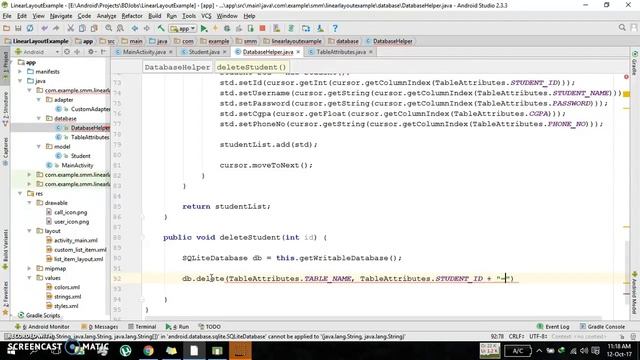Open the Run tool window
The height and width of the screenshot is (360, 640).
(x=177, y=327)
